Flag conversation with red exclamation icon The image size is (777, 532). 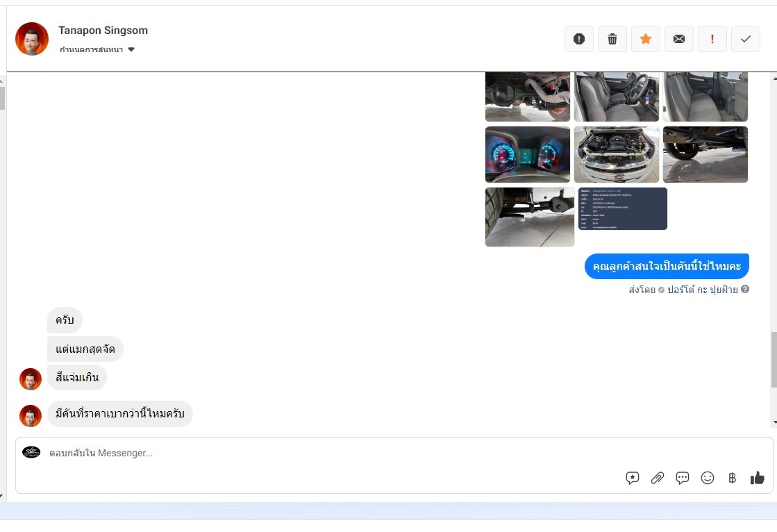click(712, 39)
